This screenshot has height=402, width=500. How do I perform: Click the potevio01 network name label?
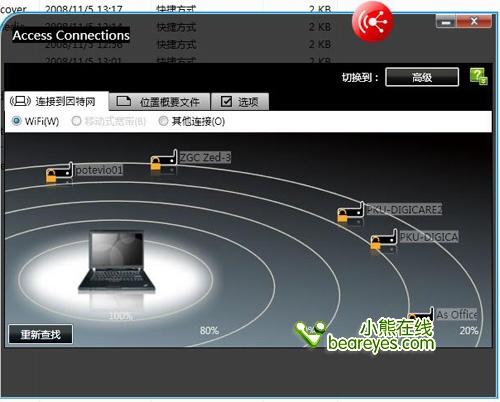point(99,170)
